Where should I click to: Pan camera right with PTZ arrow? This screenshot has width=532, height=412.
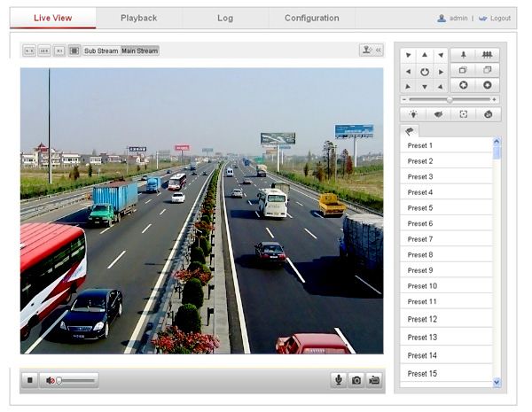pos(441,72)
